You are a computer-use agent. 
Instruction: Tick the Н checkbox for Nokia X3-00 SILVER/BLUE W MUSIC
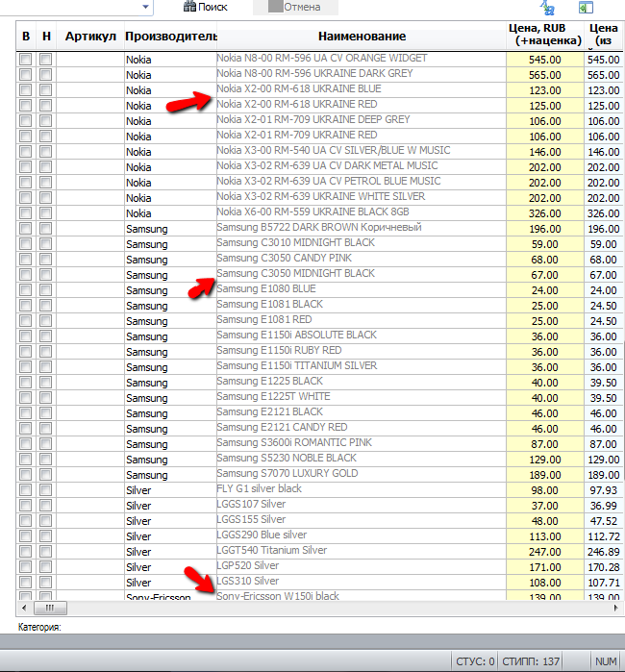(46, 152)
